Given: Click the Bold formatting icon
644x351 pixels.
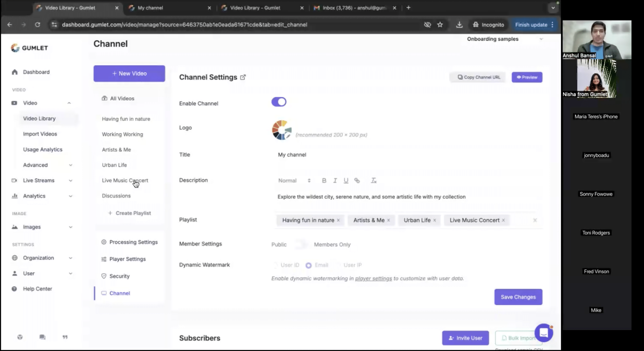Looking at the screenshot, I should click(x=324, y=180).
